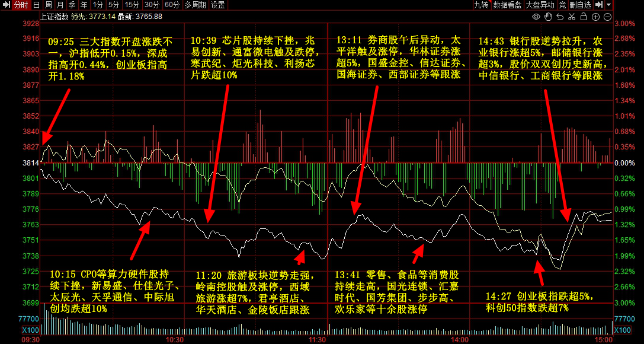Zoom out with the minus icon
This screenshot has height=344, width=644.
607,17
